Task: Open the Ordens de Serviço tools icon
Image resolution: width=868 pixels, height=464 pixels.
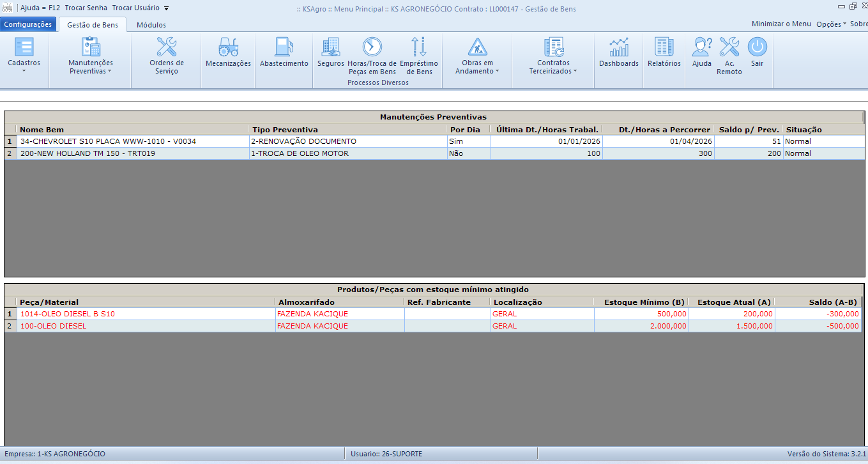Action: 167,47
